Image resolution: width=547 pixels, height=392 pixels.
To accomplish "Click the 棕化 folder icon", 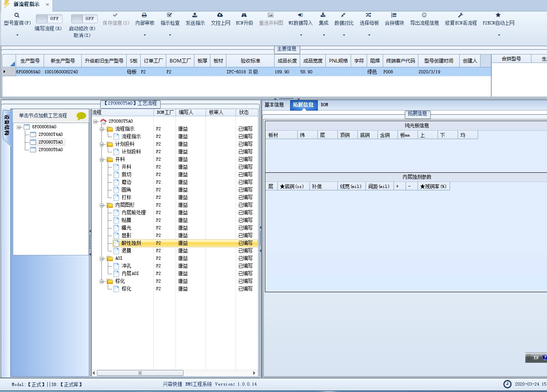I will click(x=110, y=281).
